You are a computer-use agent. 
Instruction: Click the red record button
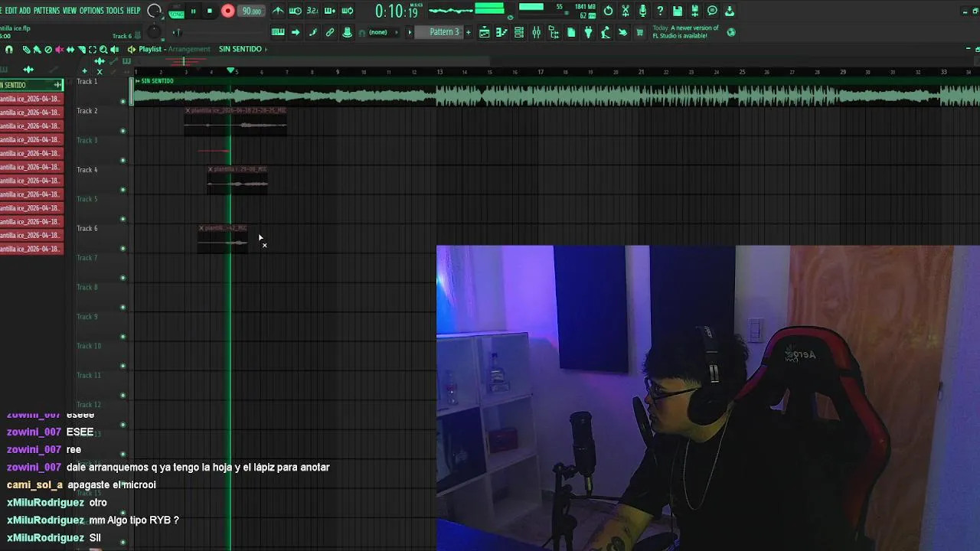(x=228, y=11)
